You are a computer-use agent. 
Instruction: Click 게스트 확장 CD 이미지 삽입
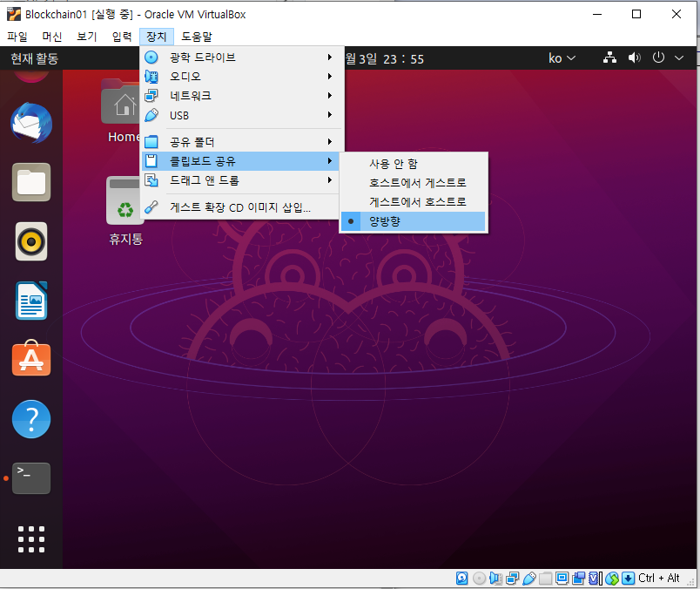tap(242, 207)
